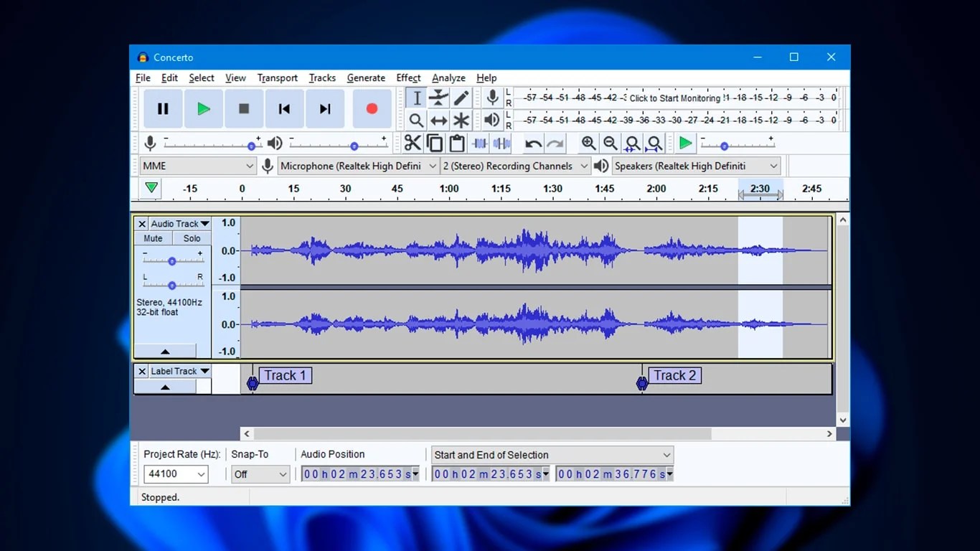This screenshot has width=980, height=551.
Task: Open the Analyze menu
Action: [x=448, y=77]
